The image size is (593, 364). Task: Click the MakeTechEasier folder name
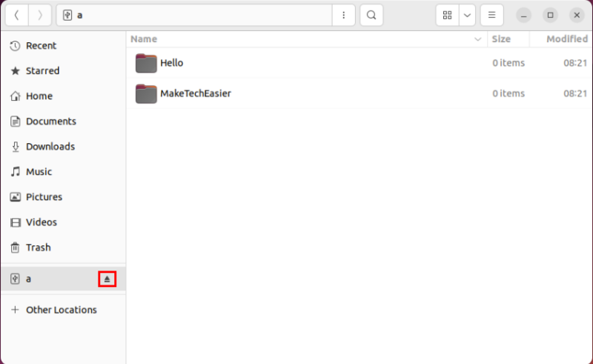196,93
